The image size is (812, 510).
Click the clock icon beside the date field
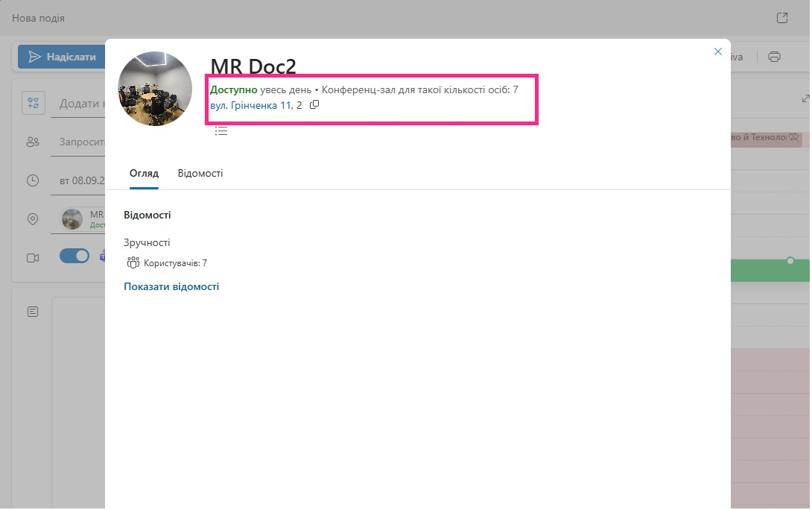(x=33, y=180)
